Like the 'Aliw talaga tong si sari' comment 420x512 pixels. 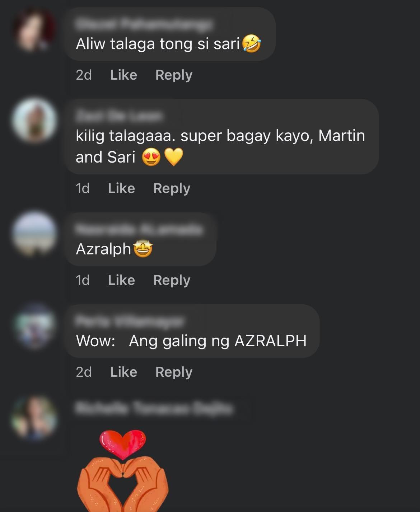[123, 75]
